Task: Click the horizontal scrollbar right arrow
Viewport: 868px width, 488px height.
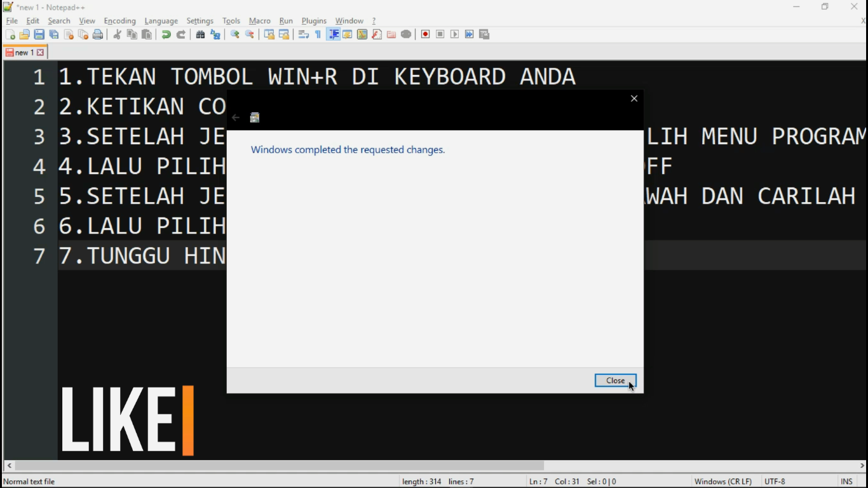Action: pos(862,465)
